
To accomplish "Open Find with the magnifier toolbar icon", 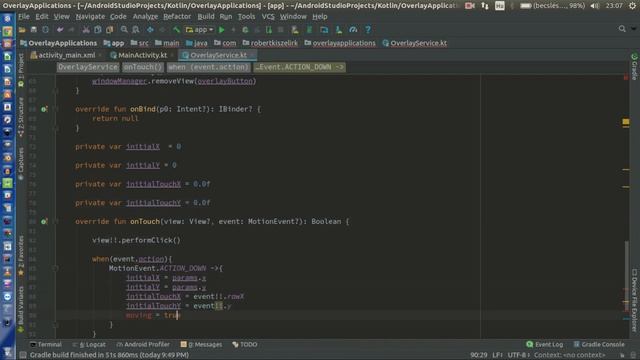I will click(124, 30).
